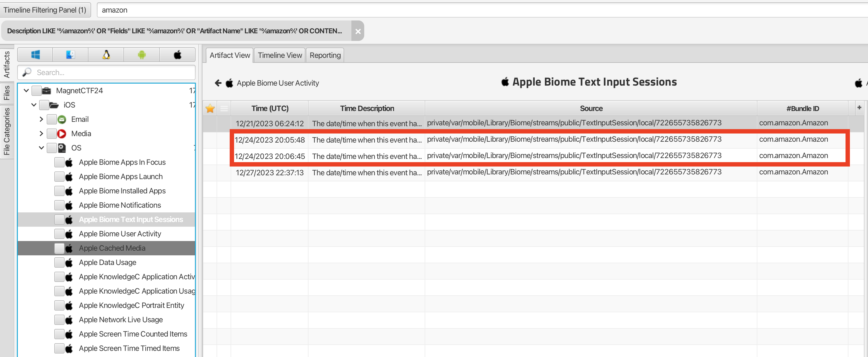Click the comment column header icon

pyautogui.click(x=224, y=108)
